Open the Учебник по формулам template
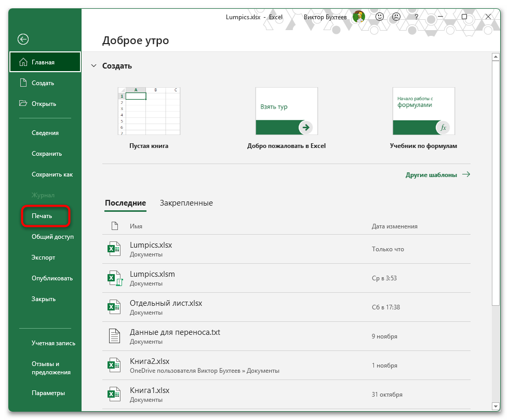This screenshot has width=509, height=420. [x=423, y=111]
